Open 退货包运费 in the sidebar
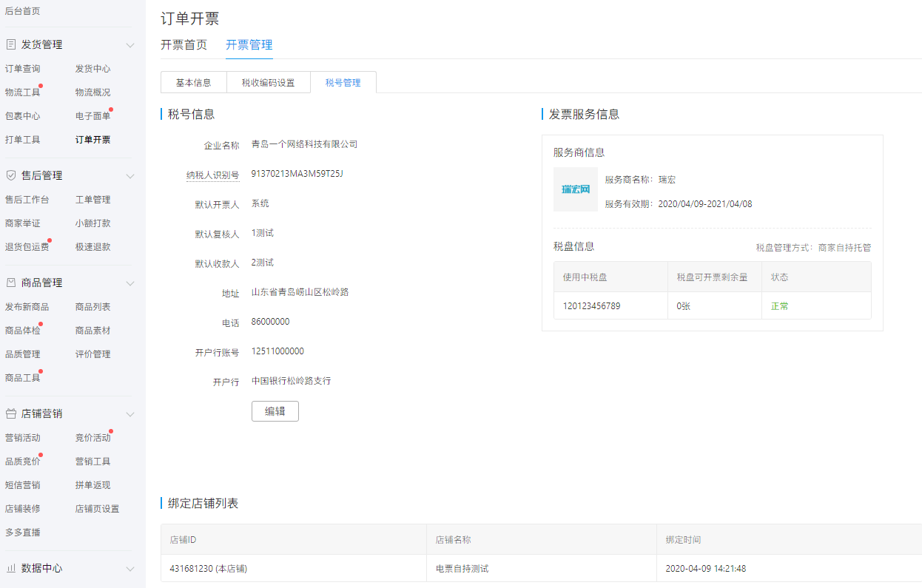The image size is (922, 588). click(x=27, y=247)
